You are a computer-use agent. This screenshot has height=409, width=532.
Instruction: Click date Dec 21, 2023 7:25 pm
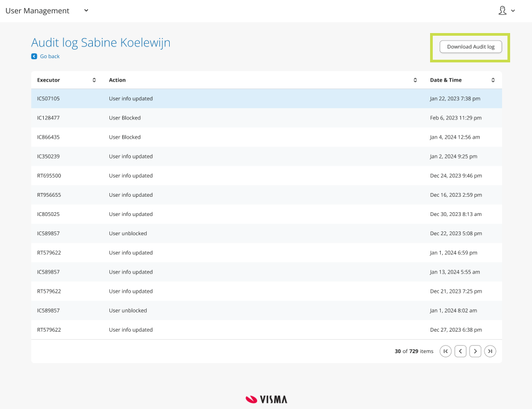[x=456, y=291]
